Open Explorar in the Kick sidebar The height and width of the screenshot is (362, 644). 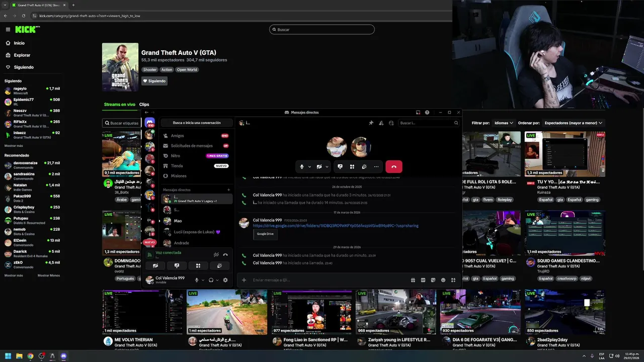(x=22, y=55)
